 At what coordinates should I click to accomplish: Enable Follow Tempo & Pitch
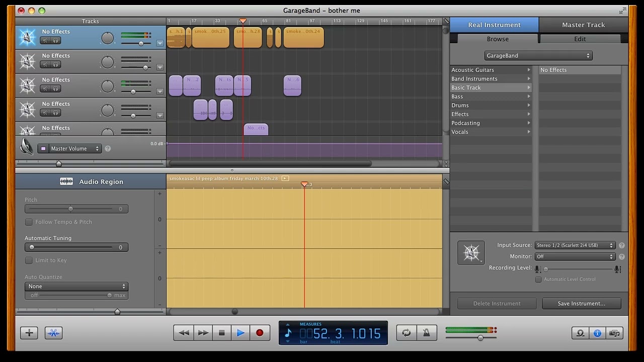click(29, 222)
